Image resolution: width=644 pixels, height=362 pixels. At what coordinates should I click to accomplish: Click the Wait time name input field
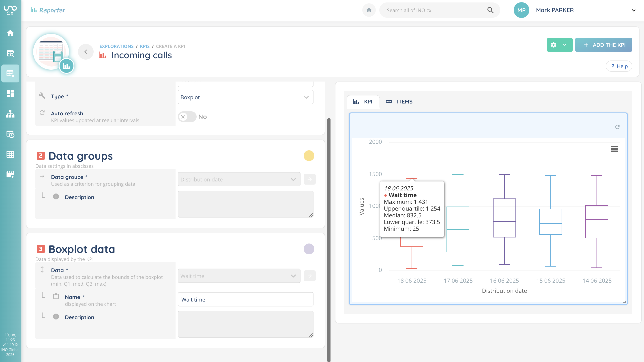(x=245, y=299)
